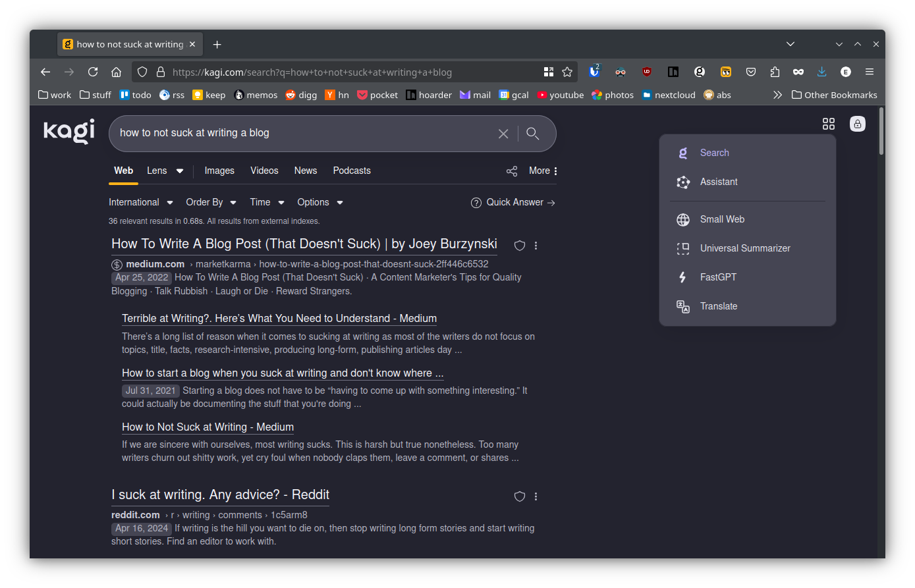Switch to the News tab
Viewport: 915px width, 588px height.
(x=306, y=171)
